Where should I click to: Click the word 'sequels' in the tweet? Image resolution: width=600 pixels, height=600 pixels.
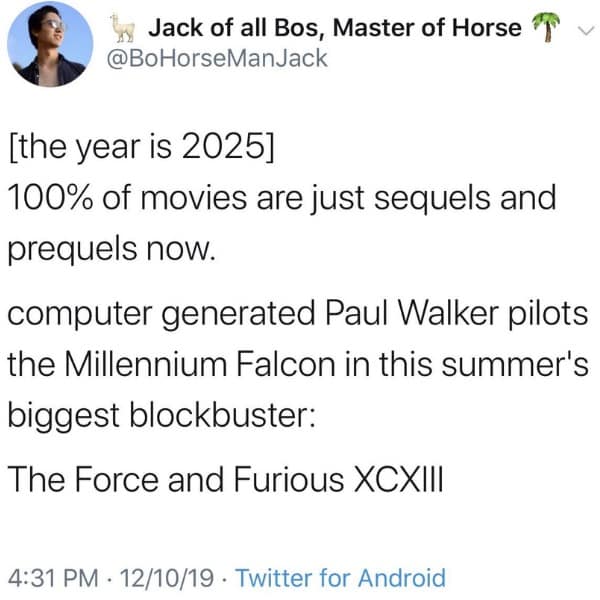(x=415, y=196)
